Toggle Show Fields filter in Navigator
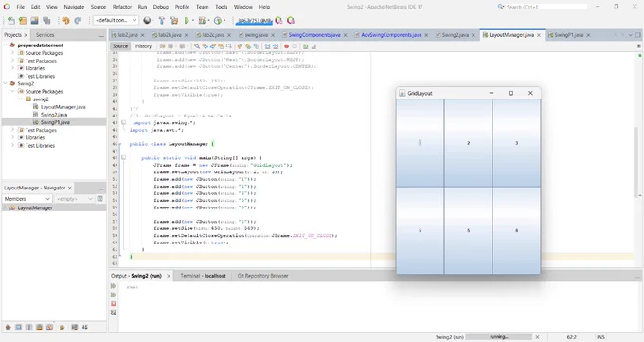This screenshot has height=342, width=644. tap(19, 327)
